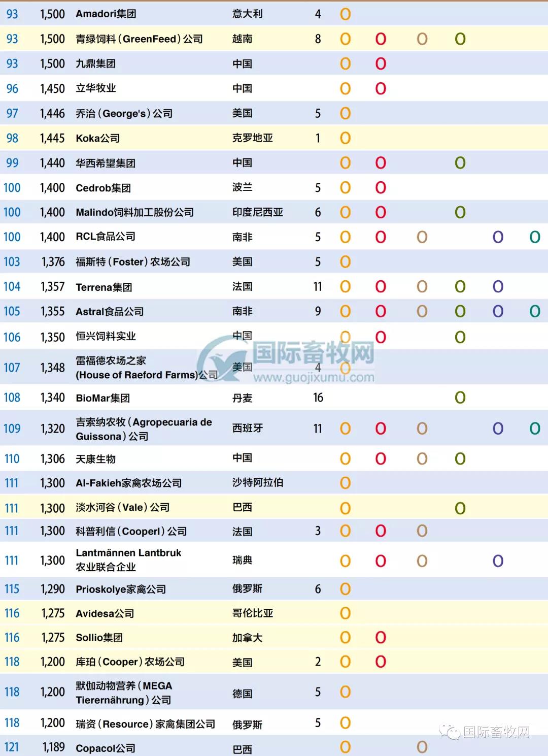Click the country cell 意大利
The width and height of the screenshot is (548, 756).
(248, 14)
